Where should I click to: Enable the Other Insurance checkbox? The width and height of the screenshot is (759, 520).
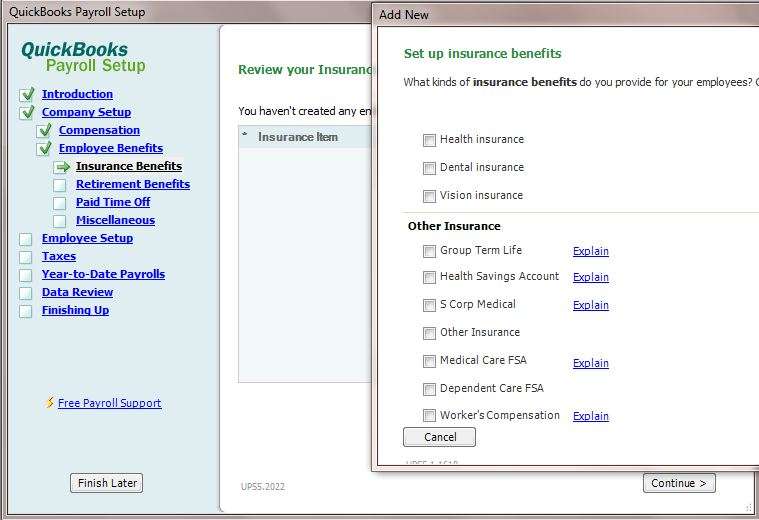tap(429, 333)
